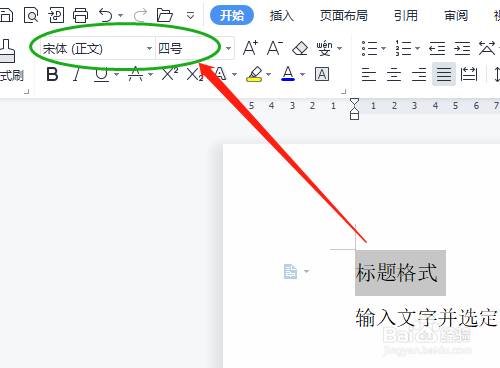Toggle Bold formatting
Image resolution: width=500 pixels, height=368 pixels.
(x=52, y=74)
